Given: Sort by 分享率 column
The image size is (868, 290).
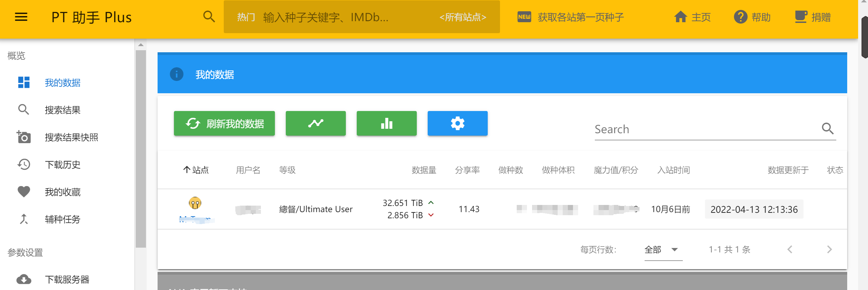Looking at the screenshot, I should (x=467, y=170).
